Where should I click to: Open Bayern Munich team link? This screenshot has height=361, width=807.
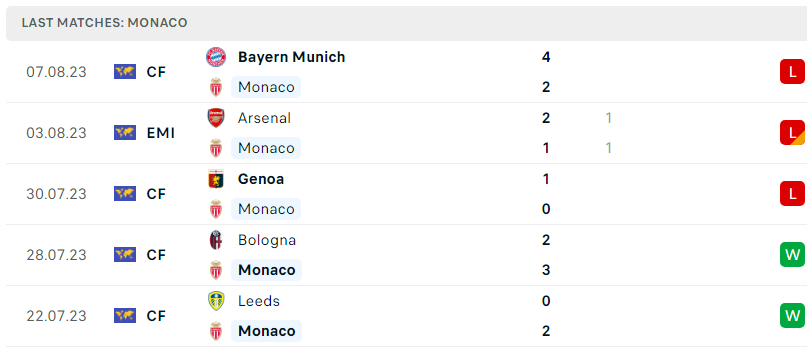point(291,57)
